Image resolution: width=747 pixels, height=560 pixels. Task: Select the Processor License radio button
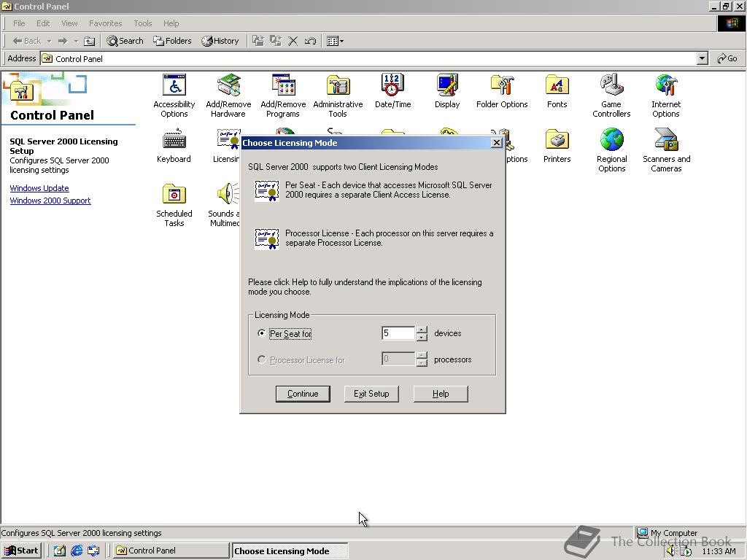[x=262, y=359]
